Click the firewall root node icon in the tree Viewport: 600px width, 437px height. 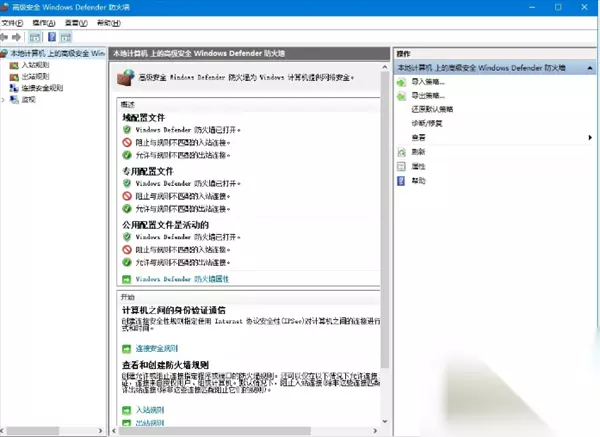[4, 53]
